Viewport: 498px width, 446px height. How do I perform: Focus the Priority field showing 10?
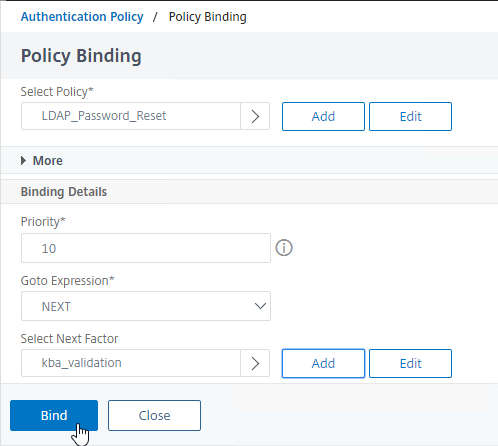[146, 248]
